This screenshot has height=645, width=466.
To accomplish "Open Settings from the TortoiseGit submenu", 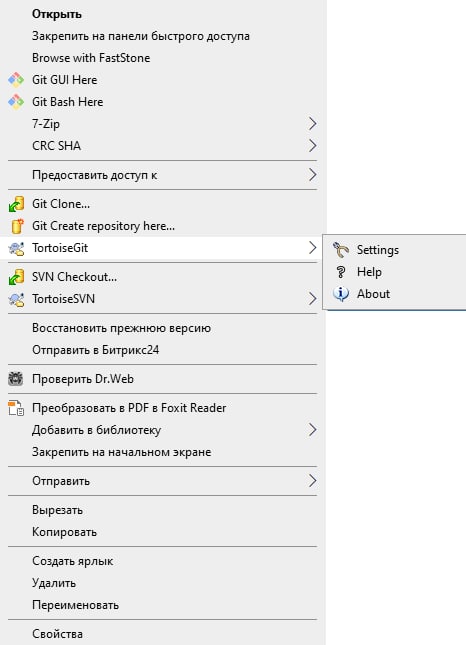I will (378, 250).
